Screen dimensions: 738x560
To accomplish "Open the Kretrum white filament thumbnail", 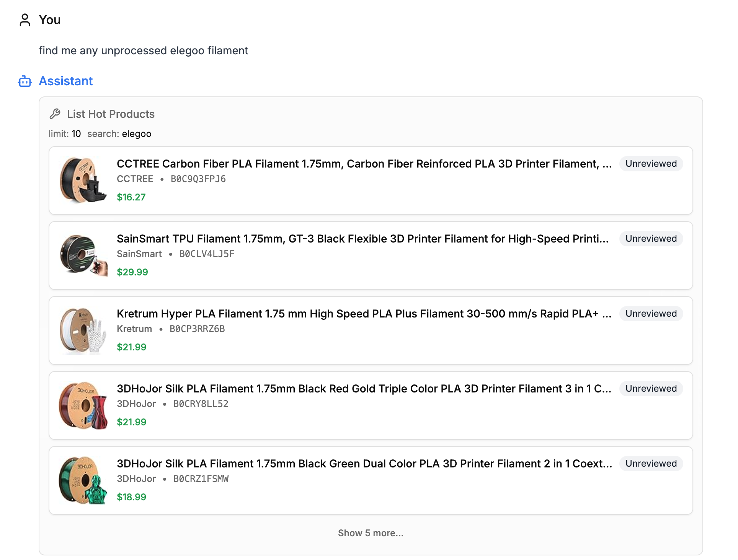I will point(83,330).
